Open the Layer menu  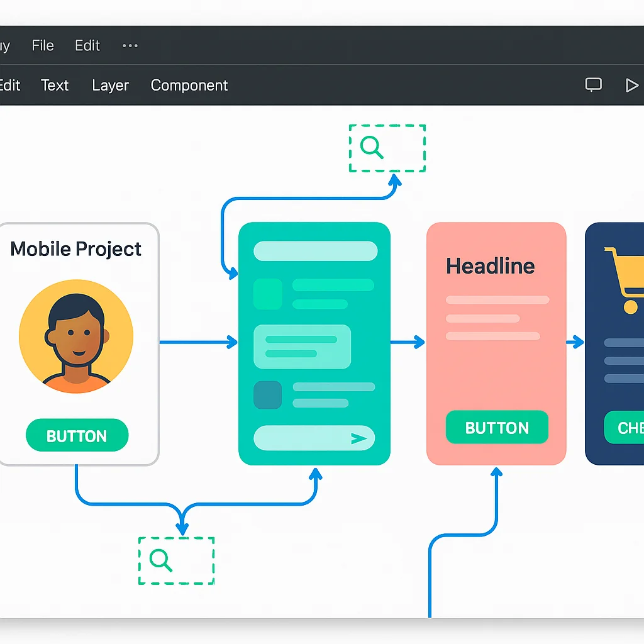tap(110, 85)
